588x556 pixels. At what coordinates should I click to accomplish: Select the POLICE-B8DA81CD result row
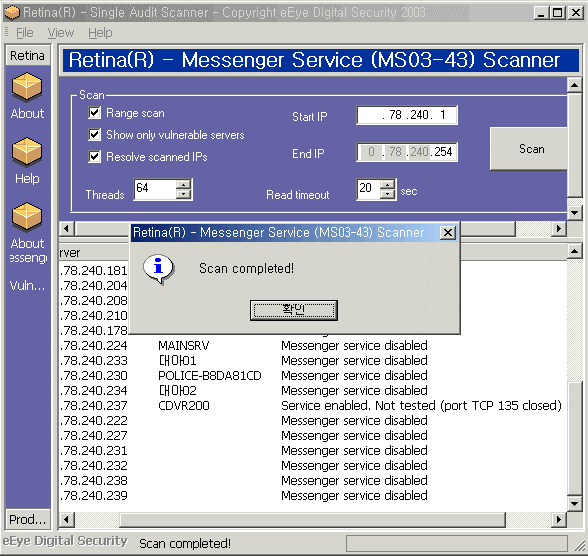pos(312,376)
